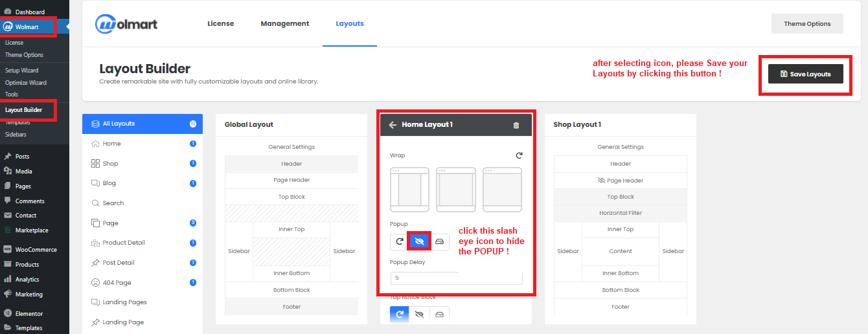Open Theme Options button at top right
This screenshot has width=868, height=334.
(807, 24)
